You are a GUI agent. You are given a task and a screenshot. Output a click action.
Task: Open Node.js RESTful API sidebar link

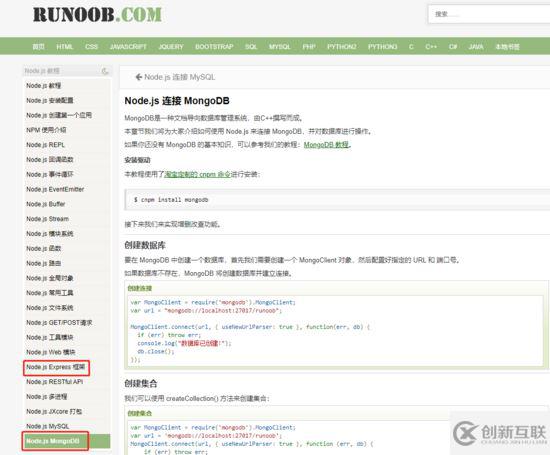tap(55, 382)
